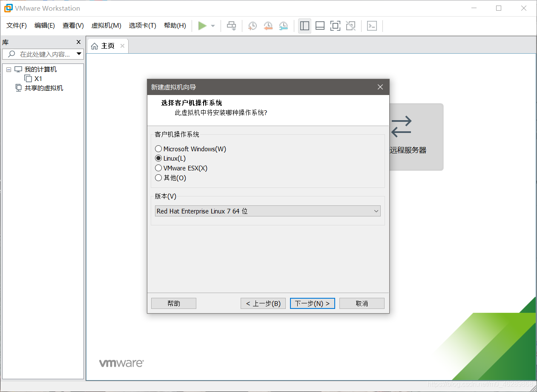Click the search magnifier icon in library
537x392 pixels.
pos(11,54)
